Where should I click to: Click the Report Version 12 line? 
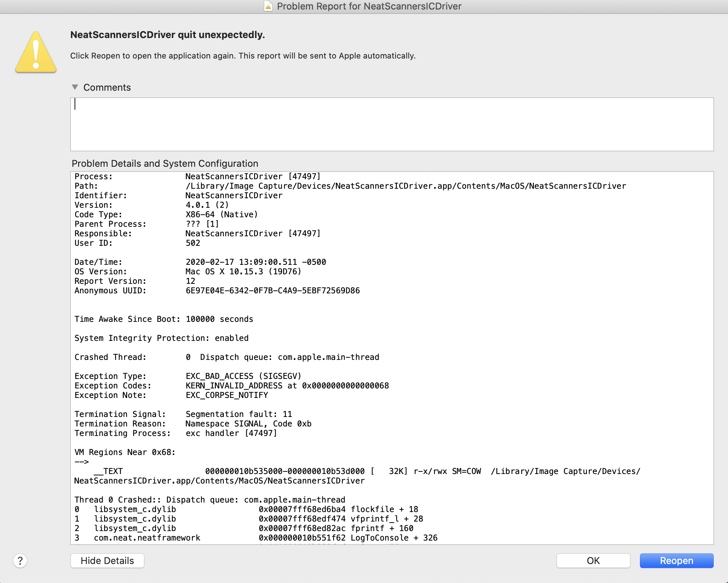135,281
